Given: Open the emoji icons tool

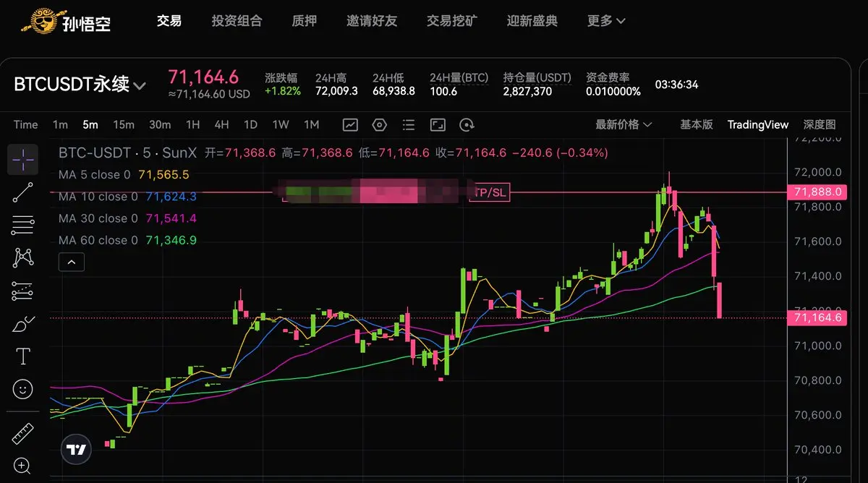Looking at the screenshot, I should pyautogui.click(x=23, y=390).
